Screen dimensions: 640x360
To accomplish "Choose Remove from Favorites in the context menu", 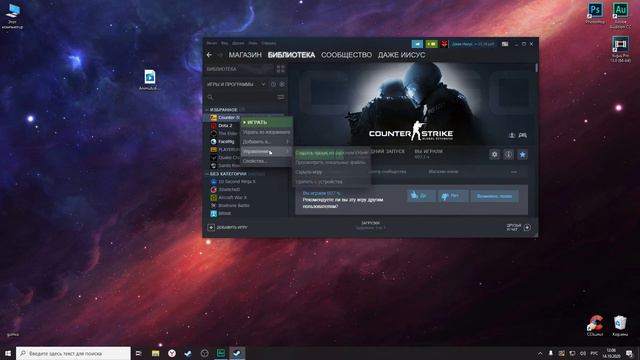I will (266, 132).
